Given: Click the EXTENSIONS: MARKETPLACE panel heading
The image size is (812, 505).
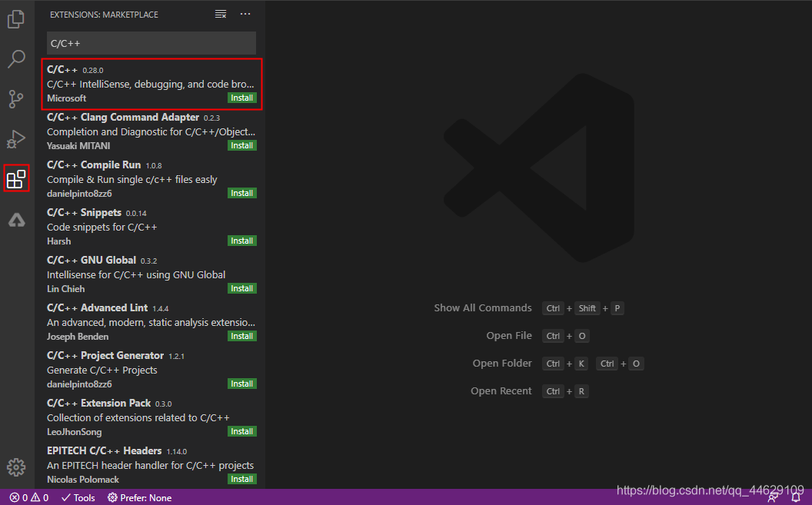Looking at the screenshot, I should click(x=104, y=15).
